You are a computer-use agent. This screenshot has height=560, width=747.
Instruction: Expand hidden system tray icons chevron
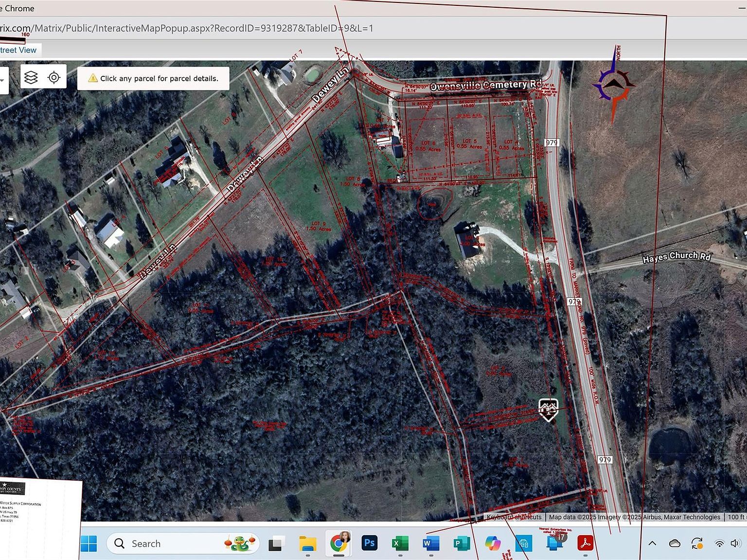(x=652, y=543)
